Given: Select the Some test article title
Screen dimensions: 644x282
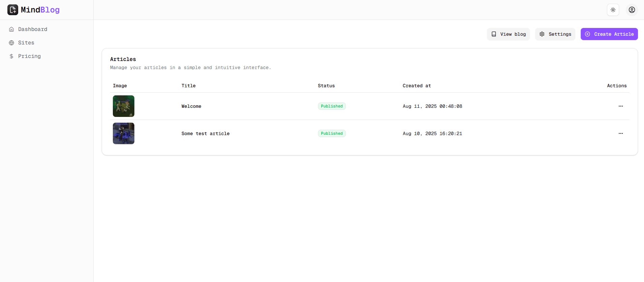Looking at the screenshot, I should (x=205, y=133).
